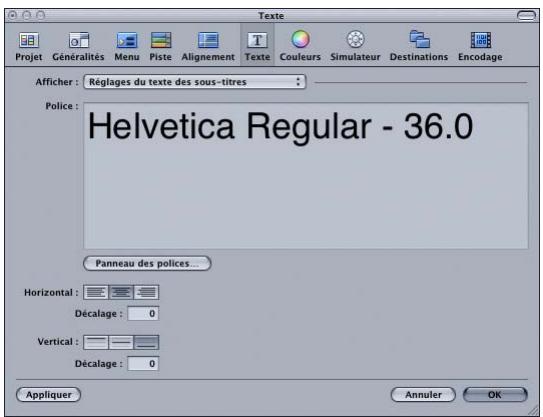
Task: Open the Encodage preferences pane
Action: (480, 46)
